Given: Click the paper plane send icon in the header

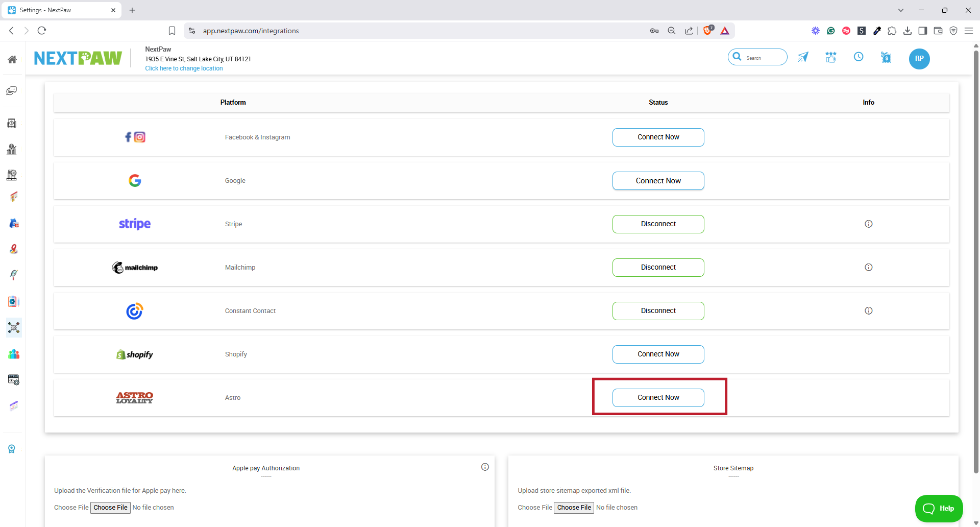Looking at the screenshot, I should tap(803, 57).
